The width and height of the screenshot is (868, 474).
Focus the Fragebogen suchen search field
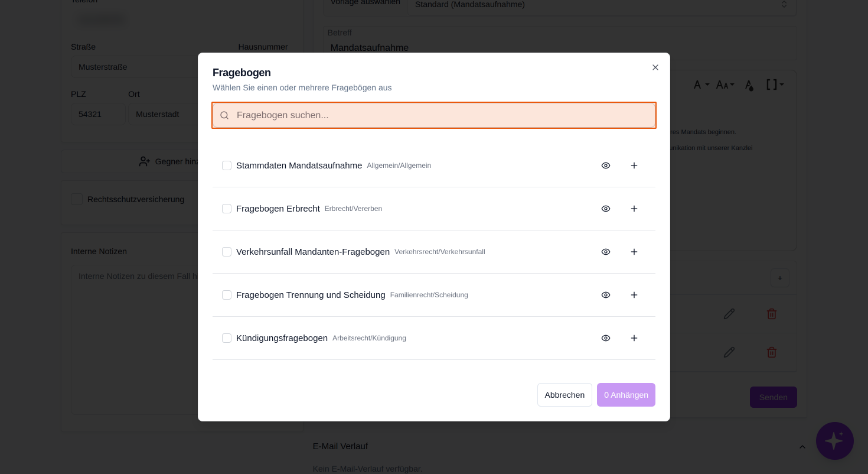pyautogui.click(x=434, y=115)
